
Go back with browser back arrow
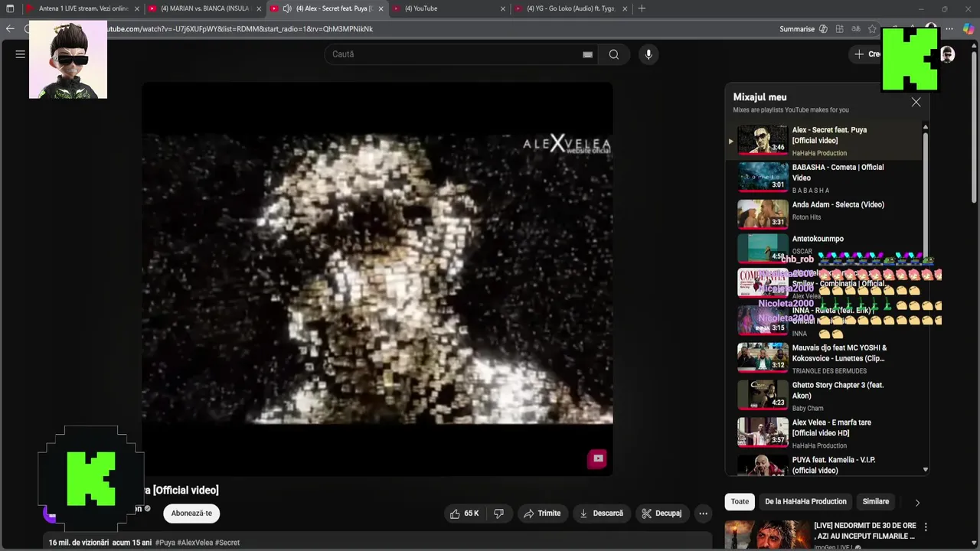[10, 29]
